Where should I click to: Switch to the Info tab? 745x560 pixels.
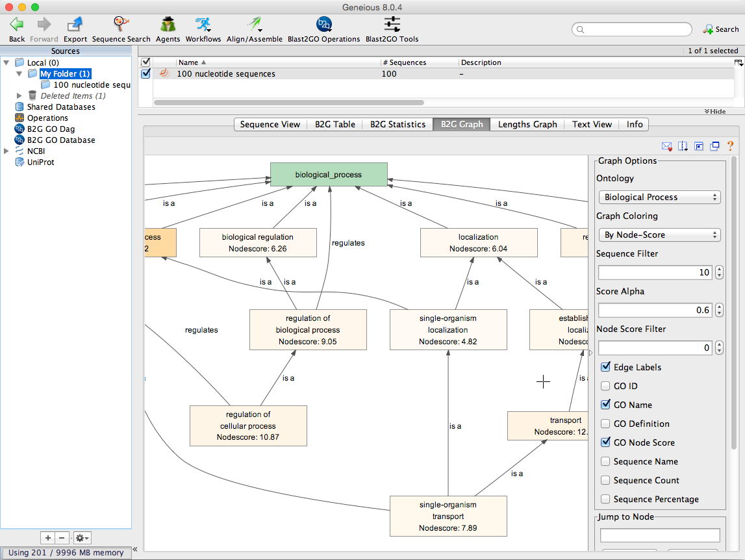(635, 125)
